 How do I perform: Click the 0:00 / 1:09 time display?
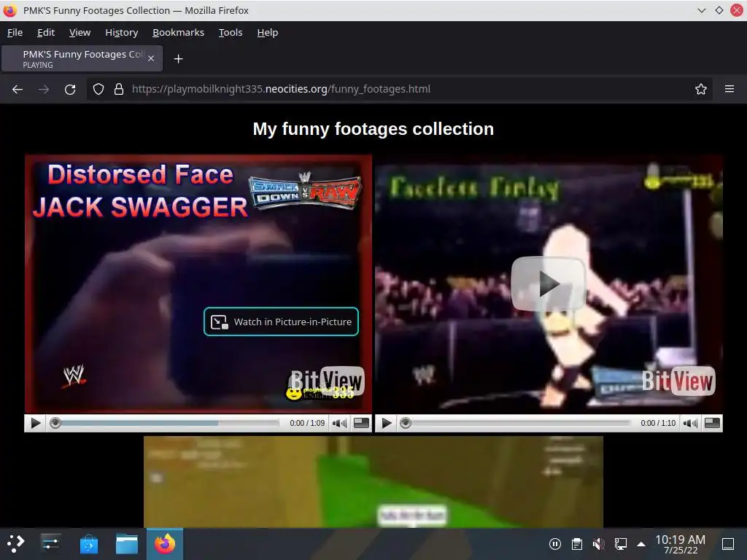coord(307,423)
